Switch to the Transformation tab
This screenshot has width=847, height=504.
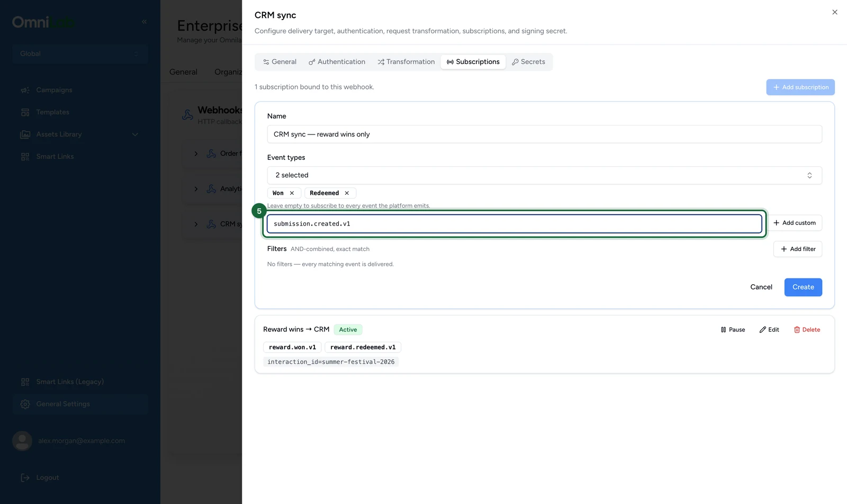[x=406, y=62]
